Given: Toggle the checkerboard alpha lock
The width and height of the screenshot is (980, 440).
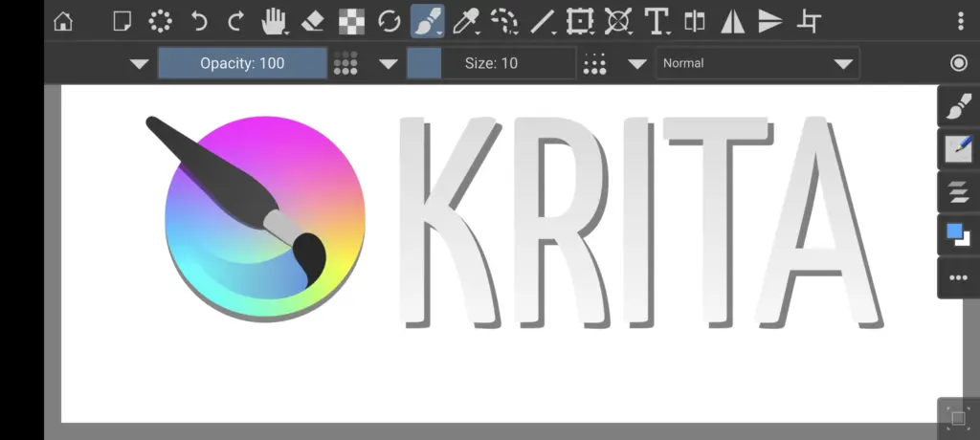Looking at the screenshot, I should tap(353, 21).
